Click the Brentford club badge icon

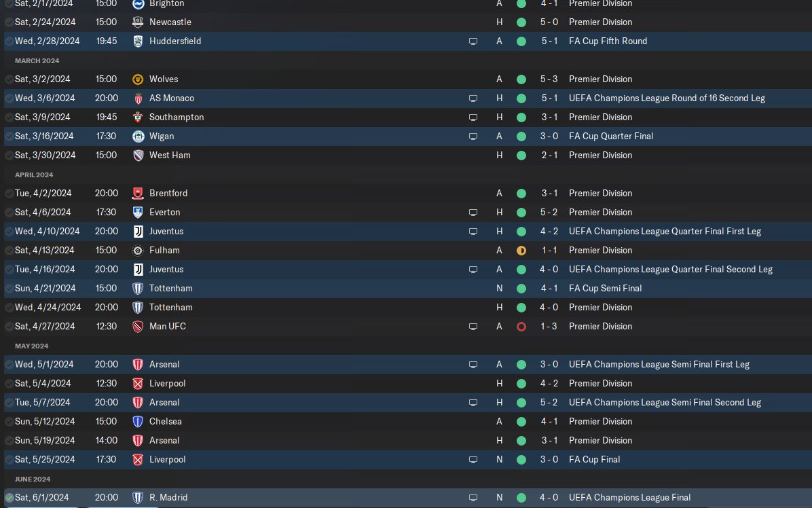(x=138, y=193)
